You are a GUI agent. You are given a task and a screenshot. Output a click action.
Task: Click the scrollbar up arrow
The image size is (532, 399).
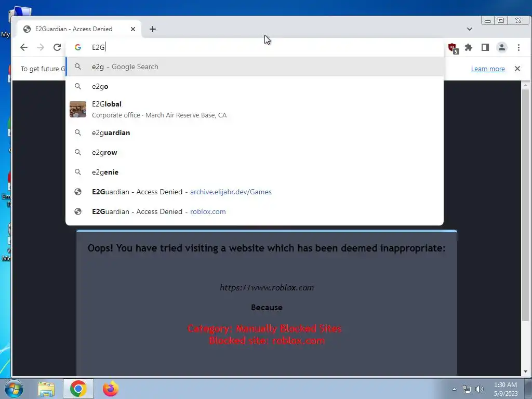(x=526, y=85)
